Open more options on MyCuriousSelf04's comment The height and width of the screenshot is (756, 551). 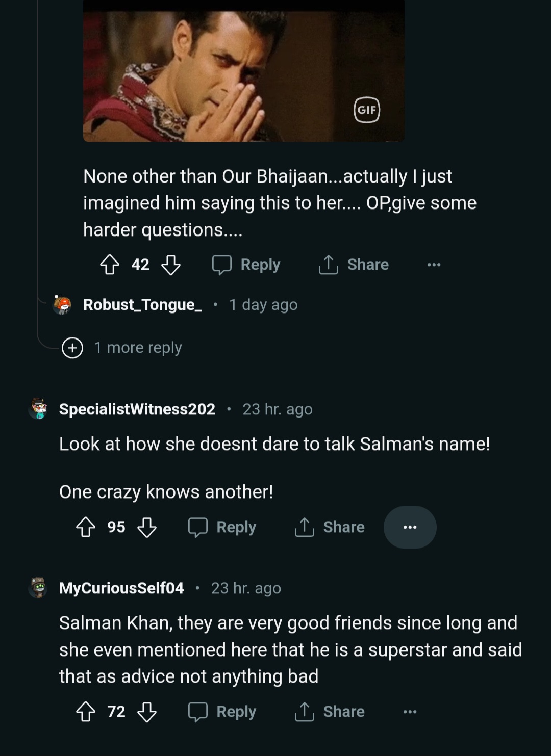410,712
